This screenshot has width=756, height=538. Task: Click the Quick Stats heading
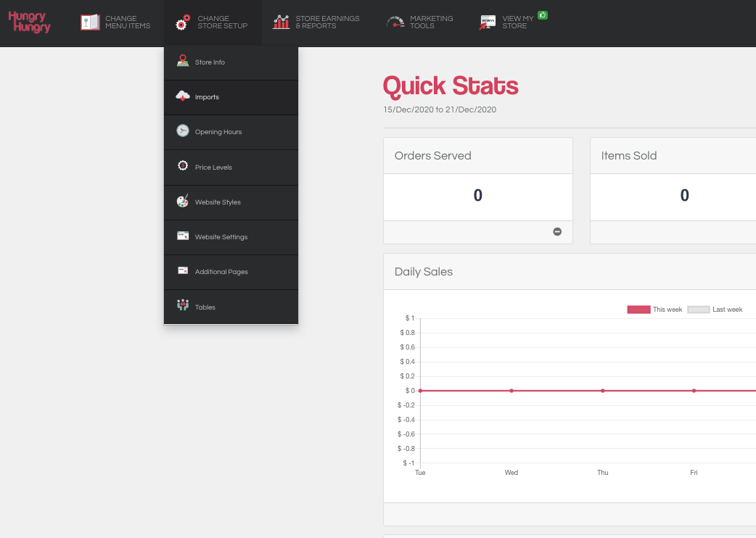click(451, 86)
